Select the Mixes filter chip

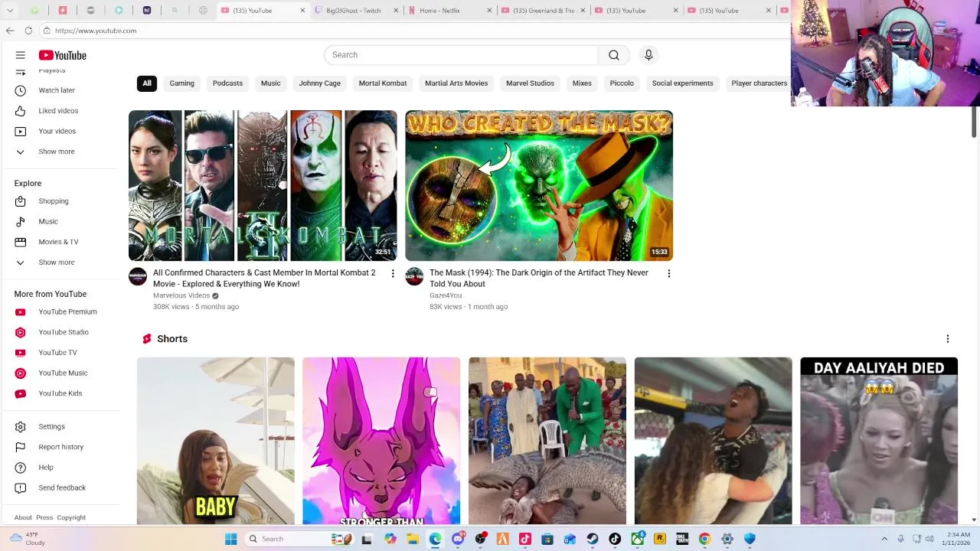pyautogui.click(x=582, y=83)
